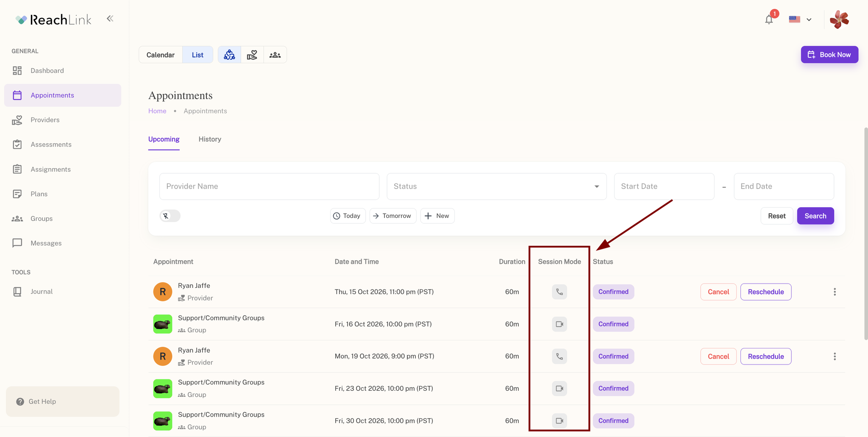Screen dimensions: 868x437
Task: Go to Providers in sidebar
Action: pyautogui.click(x=63, y=120)
